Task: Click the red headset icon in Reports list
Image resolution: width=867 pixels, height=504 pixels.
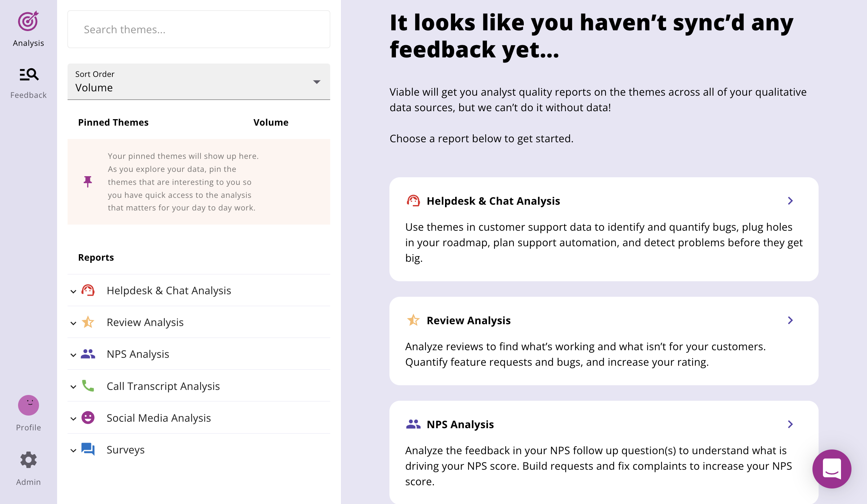Action: pyautogui.click(x=88, y=290)
